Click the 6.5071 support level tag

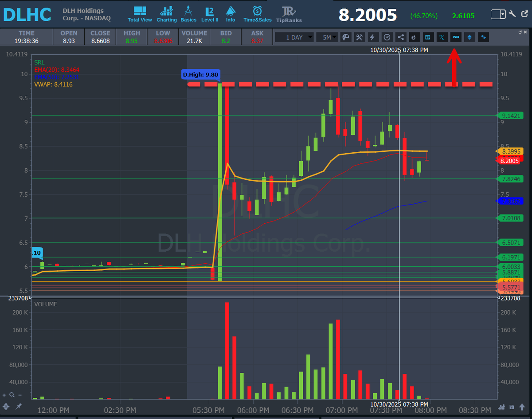(x=511, y=242)
